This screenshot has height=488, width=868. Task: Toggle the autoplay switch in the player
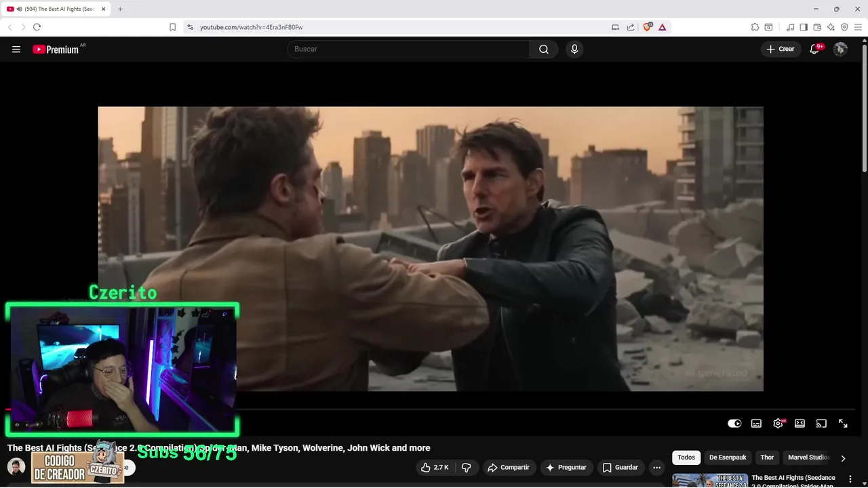(734, 424)
